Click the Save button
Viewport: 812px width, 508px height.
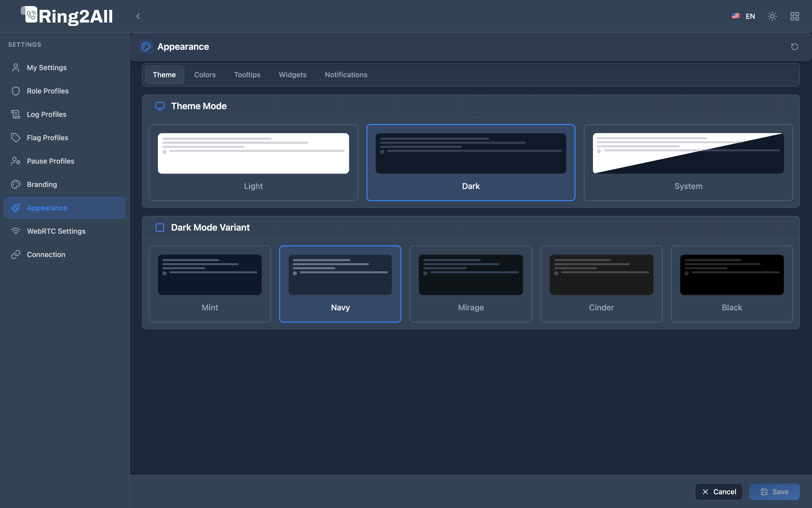(x=774, y=491)
